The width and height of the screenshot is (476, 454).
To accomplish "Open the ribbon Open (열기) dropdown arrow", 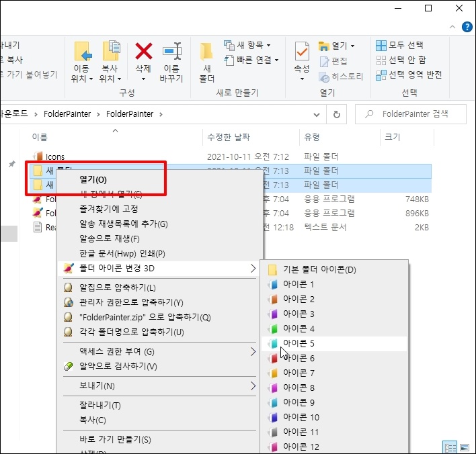I will (x=353, y=46).
